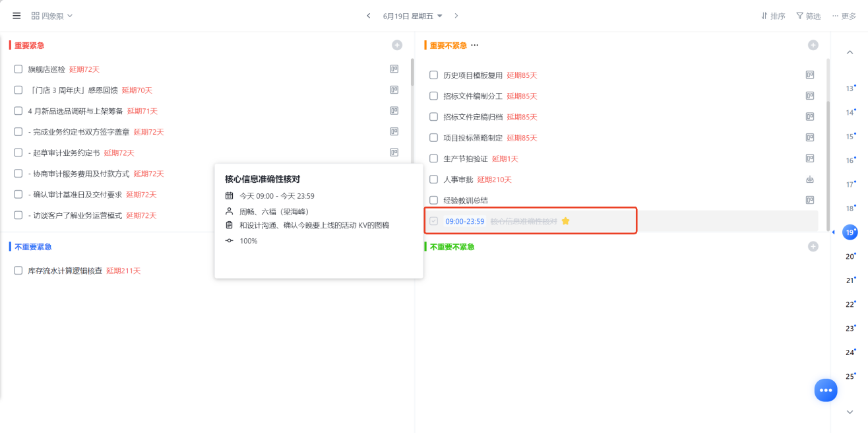Screen dimensions: 868x433
Task: Open the 6月19日 星期五 date picker
Action: click(413, 16)
